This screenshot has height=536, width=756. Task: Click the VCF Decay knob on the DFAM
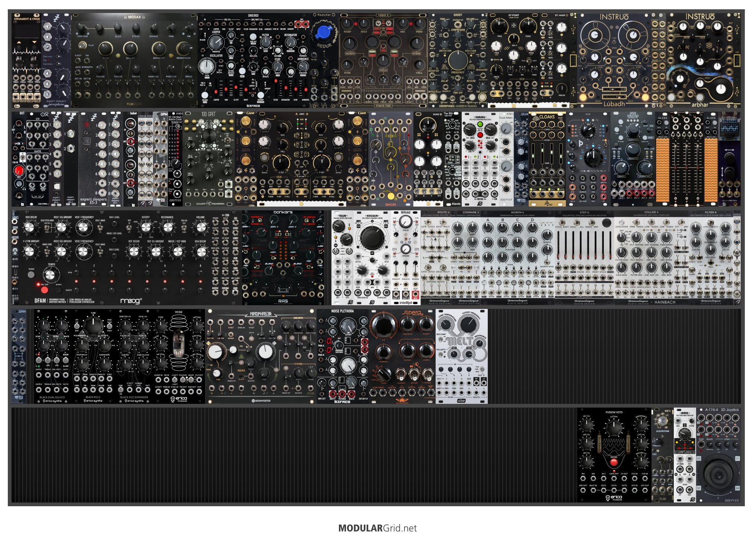point(134,252)
